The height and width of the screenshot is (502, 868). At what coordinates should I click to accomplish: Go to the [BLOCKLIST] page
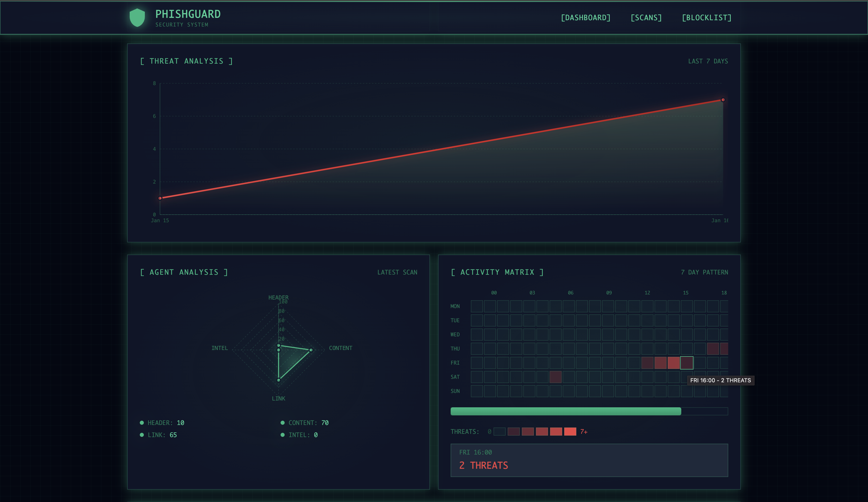click(707, 18)
